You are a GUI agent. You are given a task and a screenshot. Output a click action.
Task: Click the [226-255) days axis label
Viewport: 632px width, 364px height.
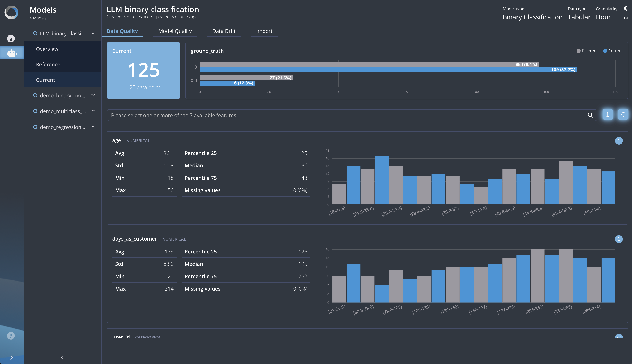[x=534, y=309]
